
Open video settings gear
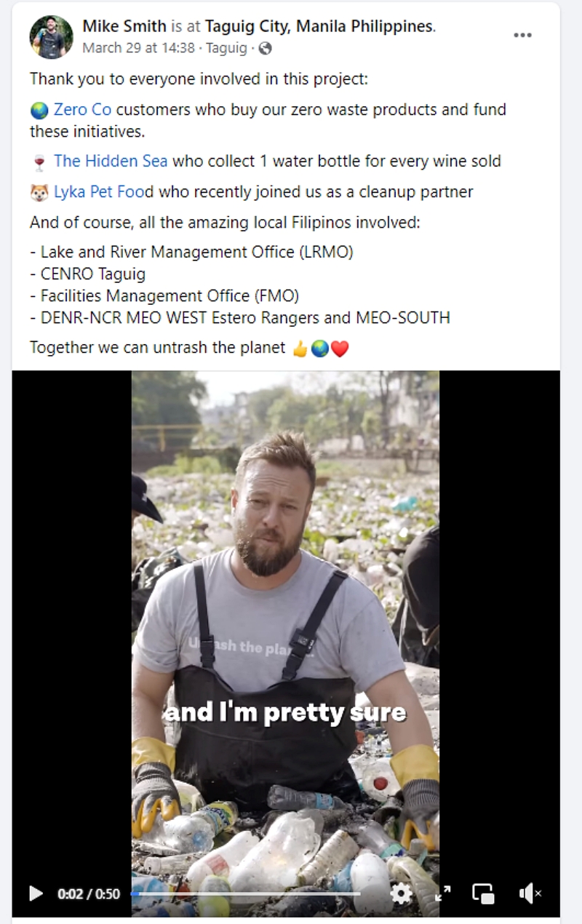(x=401, y=893)
